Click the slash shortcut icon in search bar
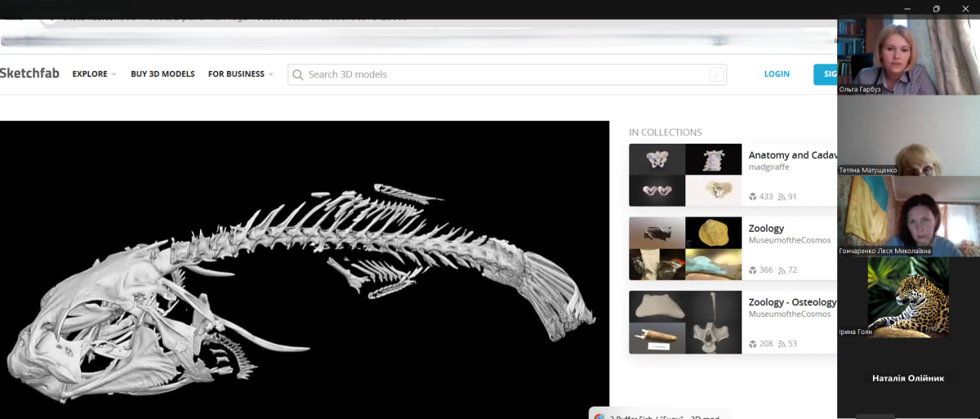The height and width of the screenshot is (419, 980). [716, 74]
